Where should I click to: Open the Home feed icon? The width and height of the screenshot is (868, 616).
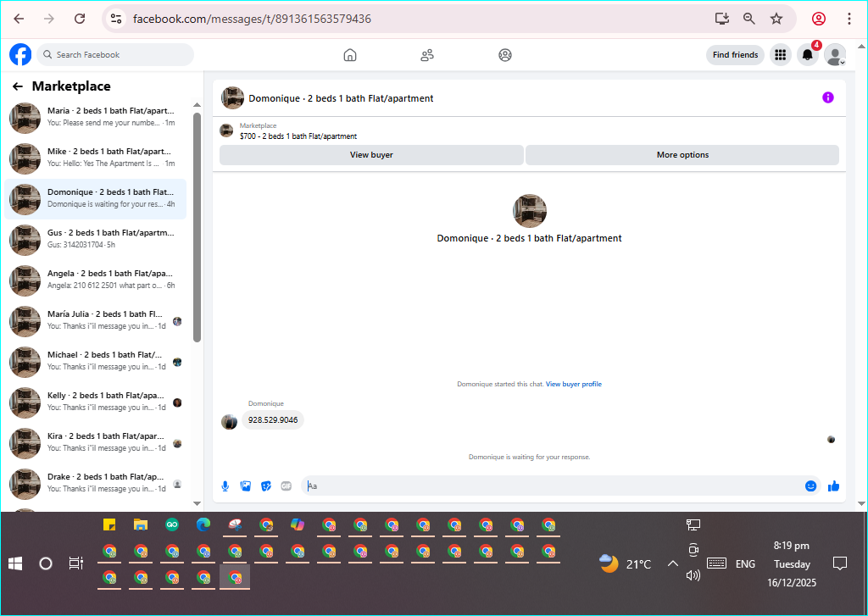coord(350,55)
